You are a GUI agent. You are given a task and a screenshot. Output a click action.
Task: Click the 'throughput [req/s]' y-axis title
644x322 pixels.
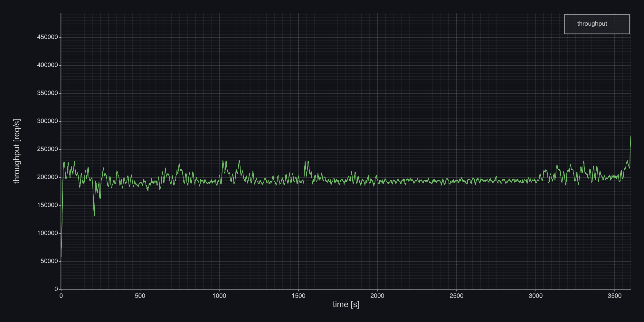coord(17,151)
